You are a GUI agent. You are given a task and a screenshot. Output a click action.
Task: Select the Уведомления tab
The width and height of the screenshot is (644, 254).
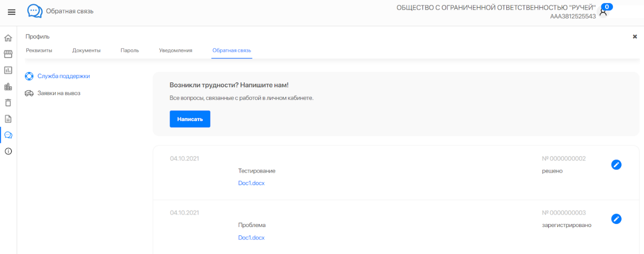176,50
